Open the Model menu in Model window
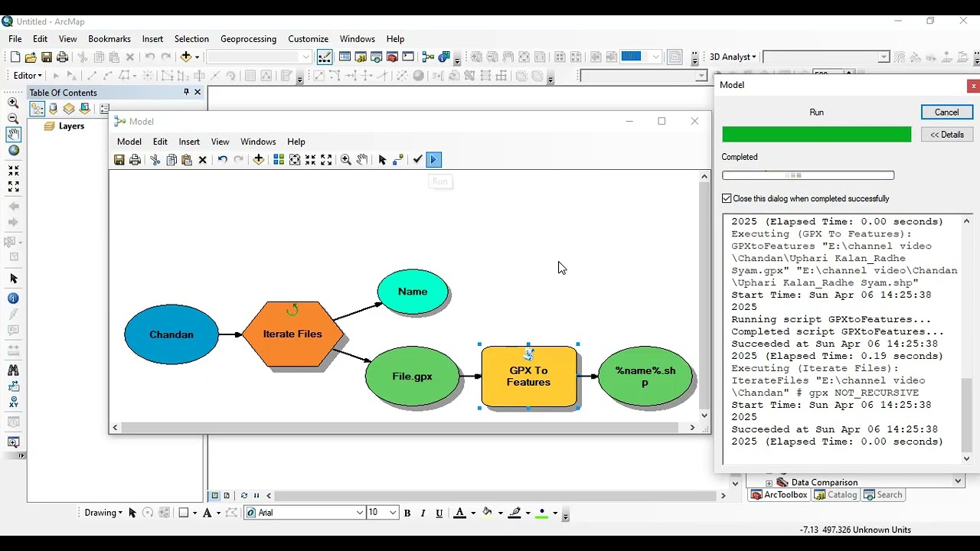 click(x=129, y=142)
